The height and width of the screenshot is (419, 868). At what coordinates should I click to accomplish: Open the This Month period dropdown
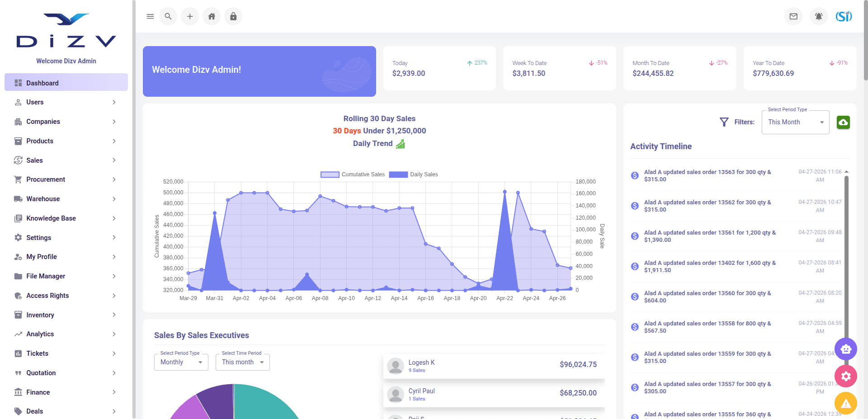795,122
